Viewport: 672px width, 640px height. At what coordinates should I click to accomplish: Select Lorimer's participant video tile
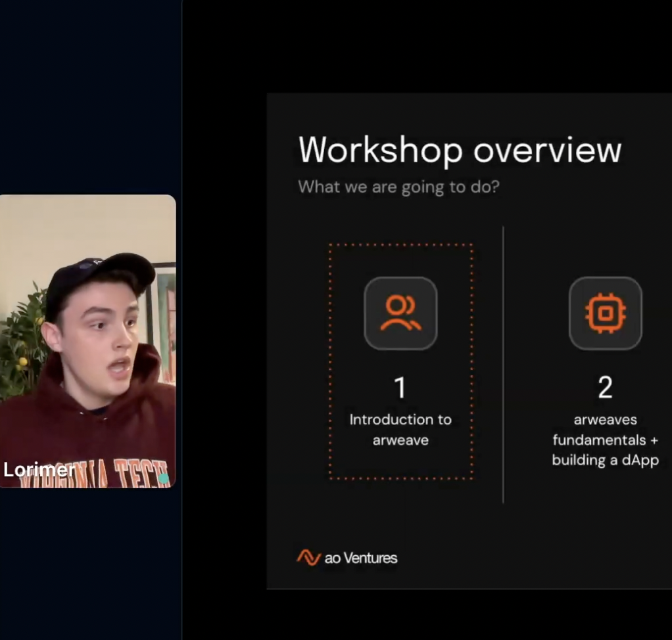coord(87,340)
